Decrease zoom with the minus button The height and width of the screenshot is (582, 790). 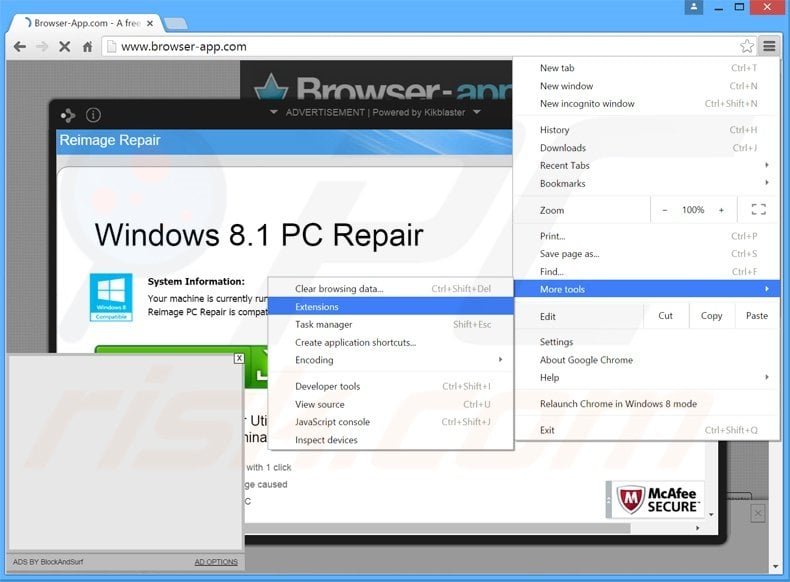click(665, 210)
